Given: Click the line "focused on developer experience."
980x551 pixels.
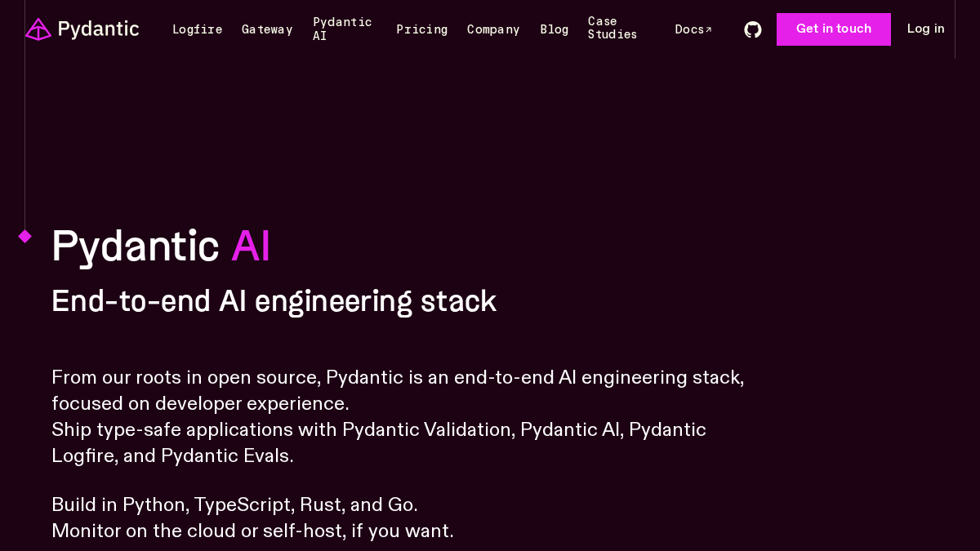Looking at the screenshot, I should pyautogui.click(x=200, y=403).
